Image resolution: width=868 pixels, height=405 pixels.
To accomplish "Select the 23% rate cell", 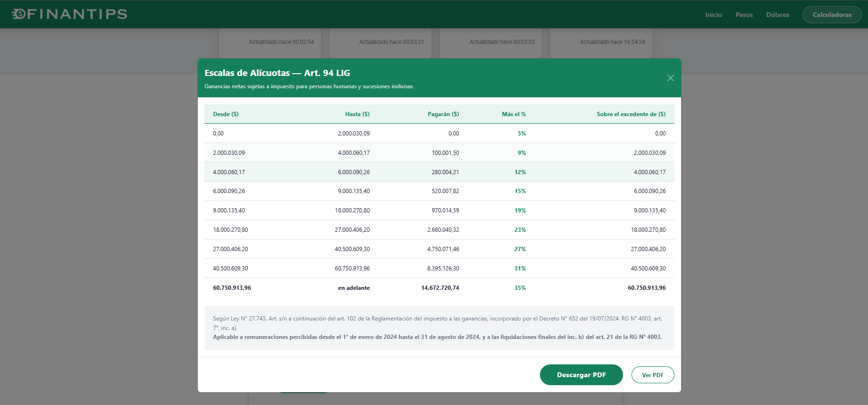I will pyautogui.click(x=520, y=230).
